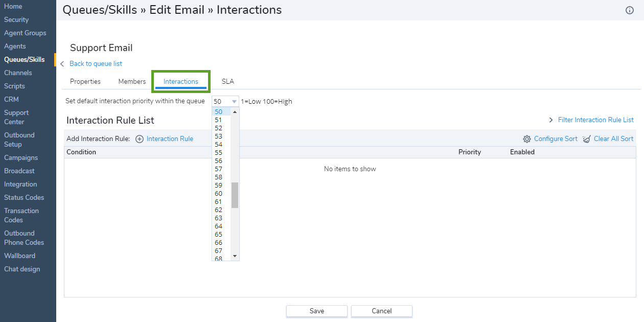Open Scripts in the sidebar
Image resolution: width=644 pixels, height=322 pixels.
[x=14, y=86]
